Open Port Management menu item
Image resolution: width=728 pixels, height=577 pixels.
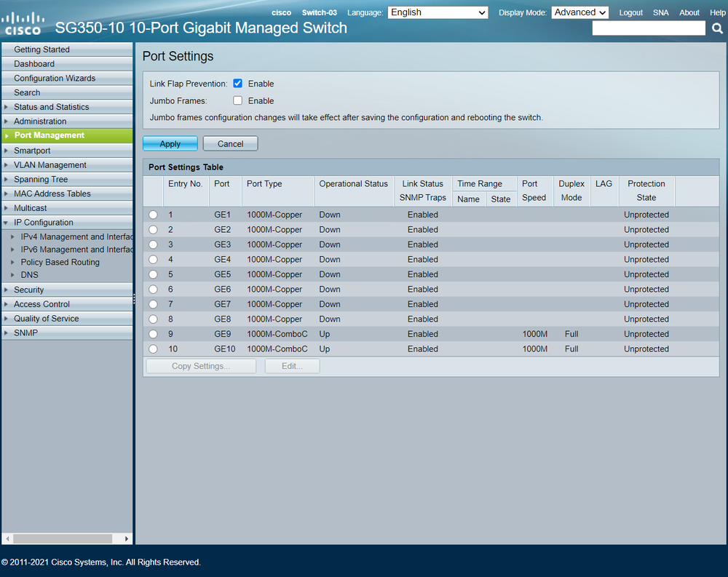[67, 135]
